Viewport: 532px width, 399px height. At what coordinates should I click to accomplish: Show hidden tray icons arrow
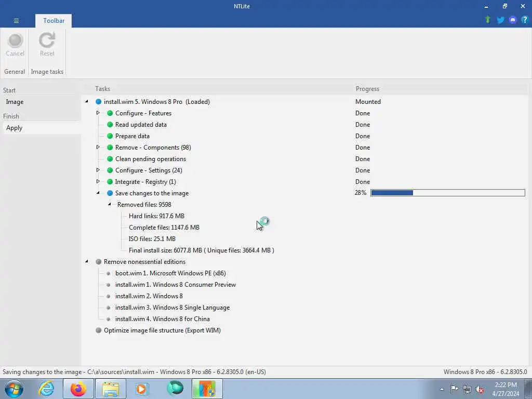click(x=442, y=389)
